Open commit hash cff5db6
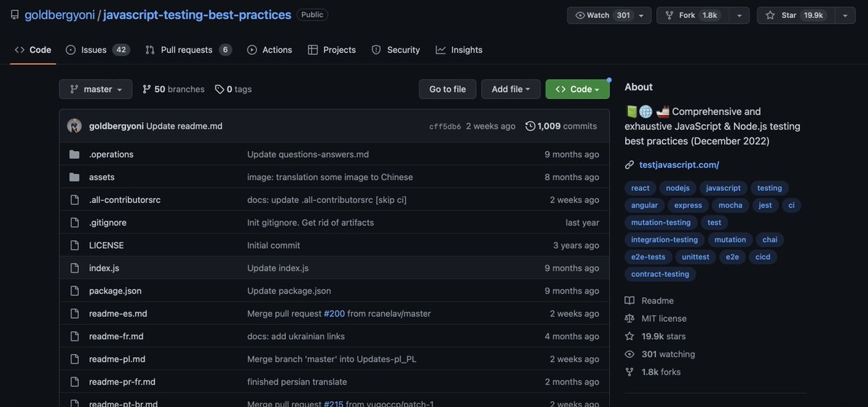Viewport: 868px width, 407px height. (445, 127)
